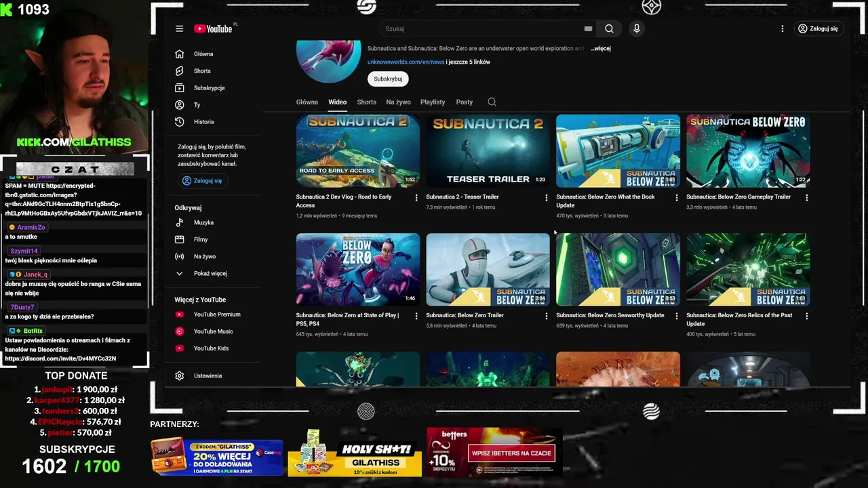Open options for What the Dock Update video

coord(676,197)
